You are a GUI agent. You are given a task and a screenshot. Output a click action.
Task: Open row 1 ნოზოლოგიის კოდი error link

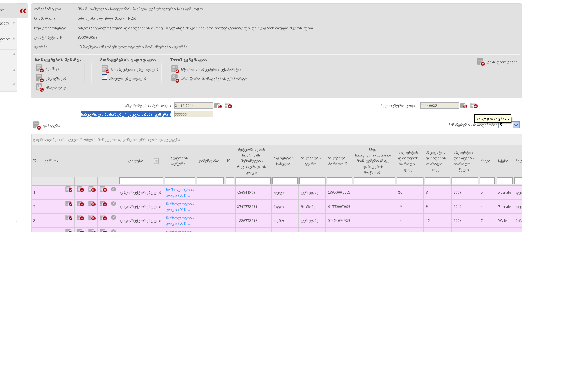pyautogui.click(x=180, y=192)
